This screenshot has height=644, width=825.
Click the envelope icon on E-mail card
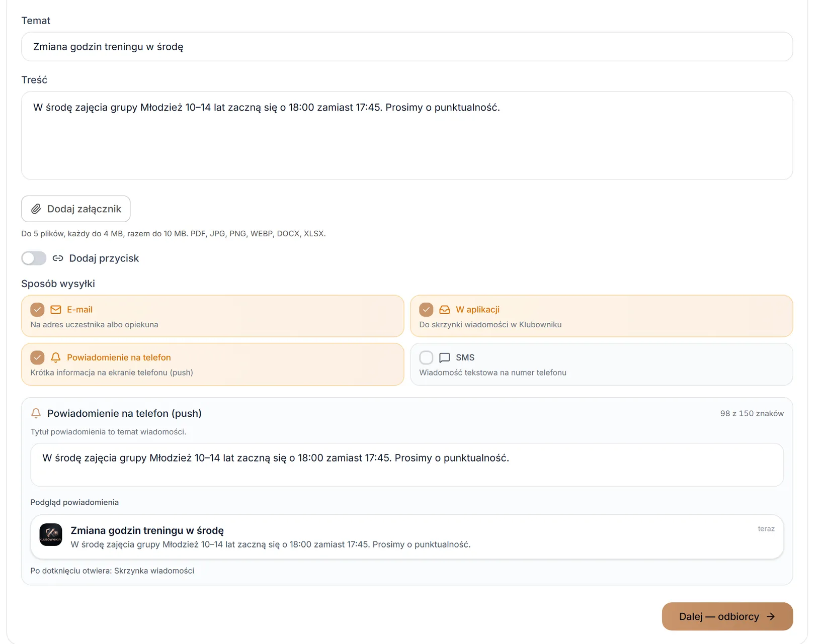56,310
